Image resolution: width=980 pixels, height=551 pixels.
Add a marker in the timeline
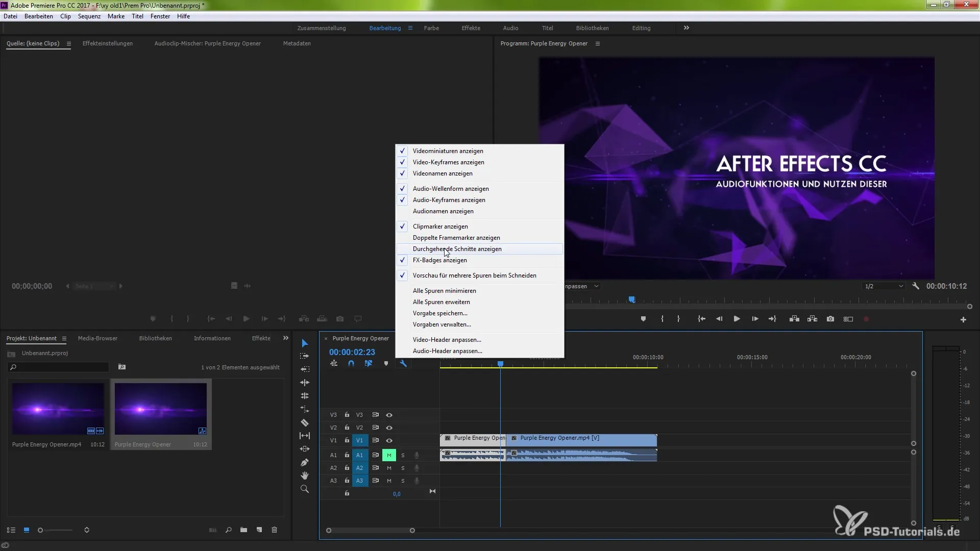tap(386, 363)
